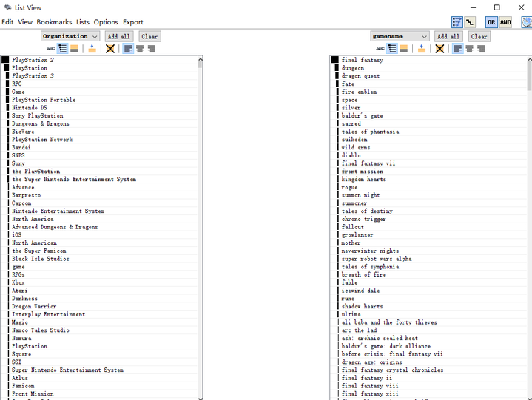
Task: Open the Lists menu
Action: [x=83, y=22]
